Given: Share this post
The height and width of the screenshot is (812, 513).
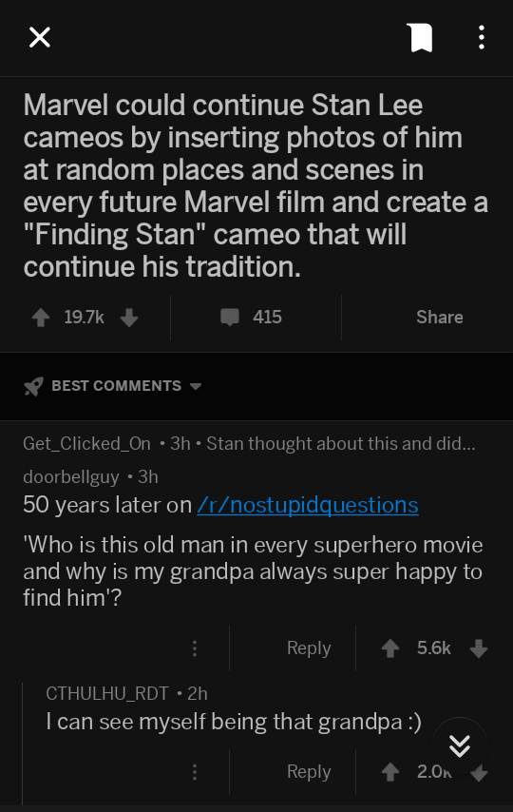Looking at the screenshot, I should point(440,317).
